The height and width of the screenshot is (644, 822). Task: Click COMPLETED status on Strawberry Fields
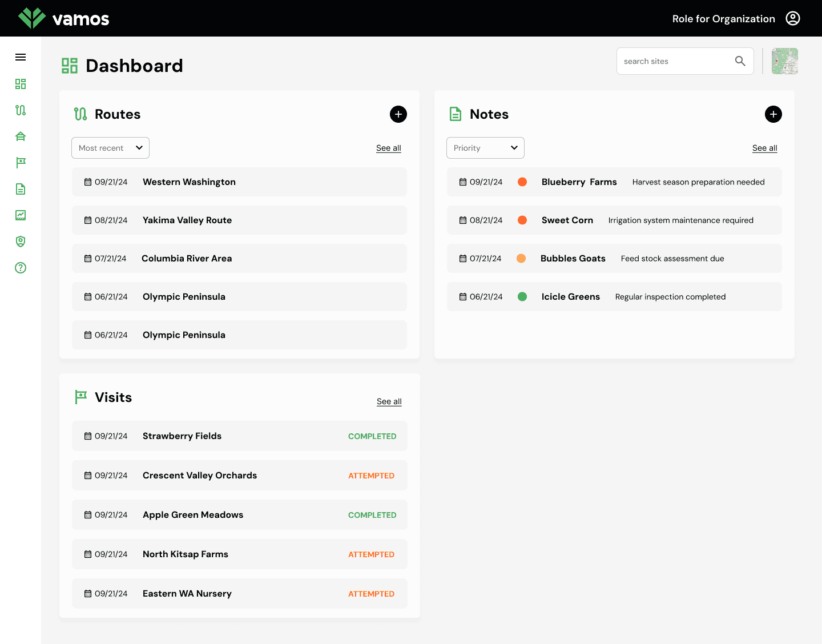coord(372,436)
